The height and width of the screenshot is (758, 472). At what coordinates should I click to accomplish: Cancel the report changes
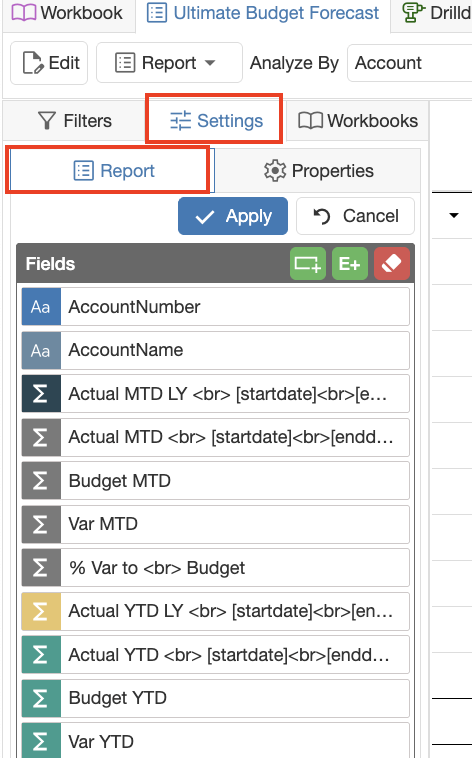coord(355,216)
